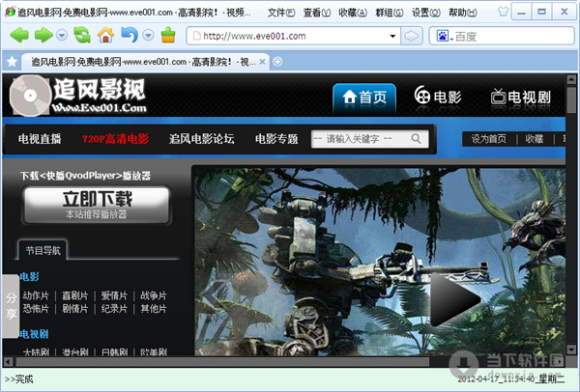Go to the Home page icon
The height and width of the screenshot is (392, 580).
[x=105, y=36]
